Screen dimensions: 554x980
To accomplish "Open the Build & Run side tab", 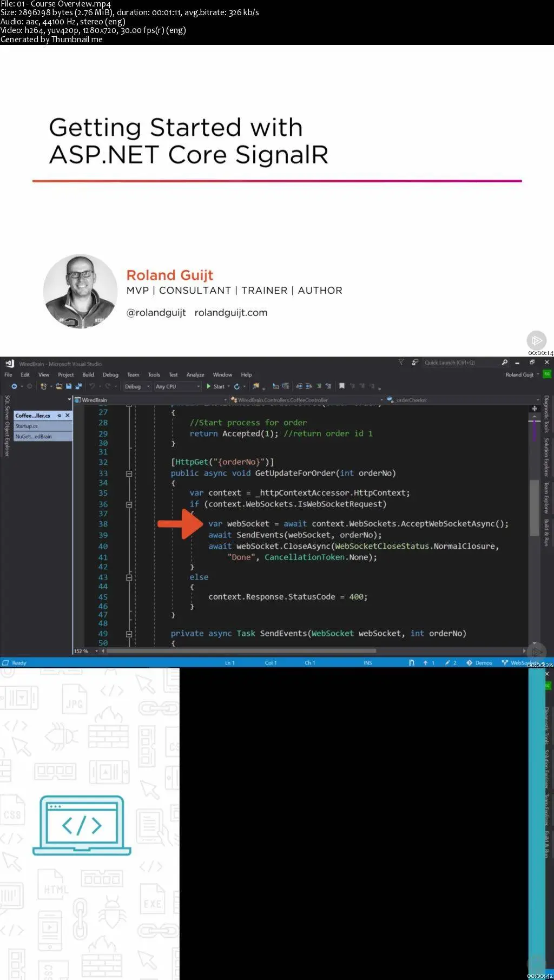I will (x=546, y=532).
